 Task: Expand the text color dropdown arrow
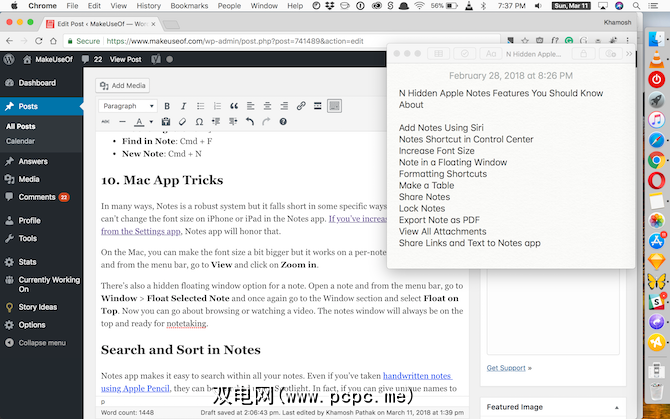click(151, 122)
